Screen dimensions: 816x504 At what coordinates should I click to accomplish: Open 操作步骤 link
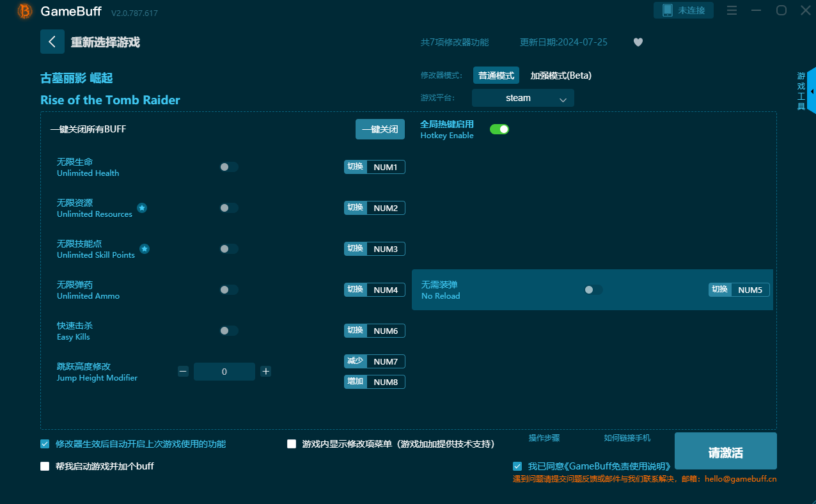[544, 438]
